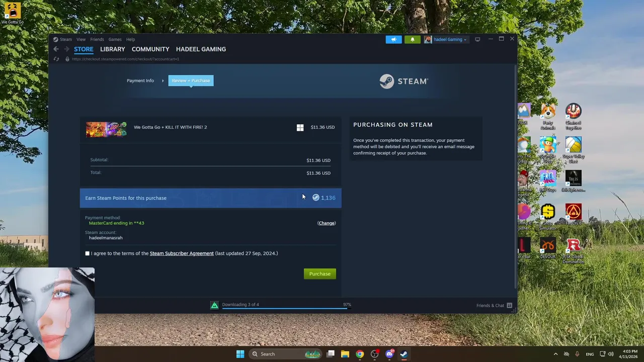Show hidden system tray icons

pyautogui.click(x=555, y=354)
